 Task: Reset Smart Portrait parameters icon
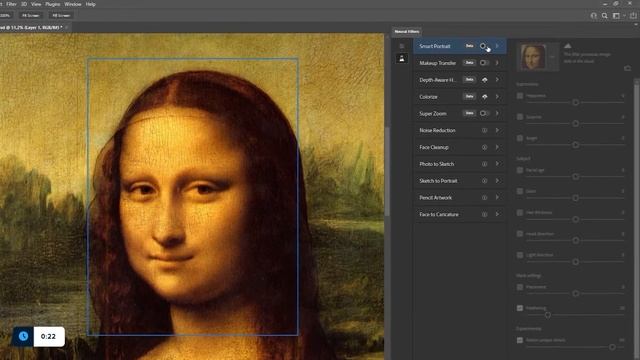tap(627, 68)
